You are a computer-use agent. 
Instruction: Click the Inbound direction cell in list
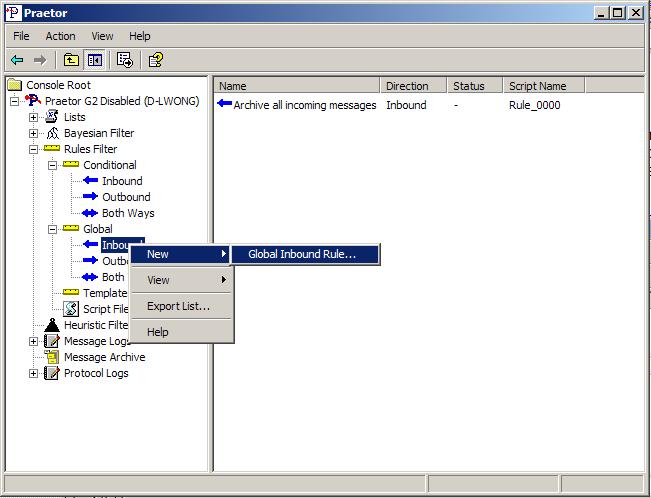click(406, 105)
